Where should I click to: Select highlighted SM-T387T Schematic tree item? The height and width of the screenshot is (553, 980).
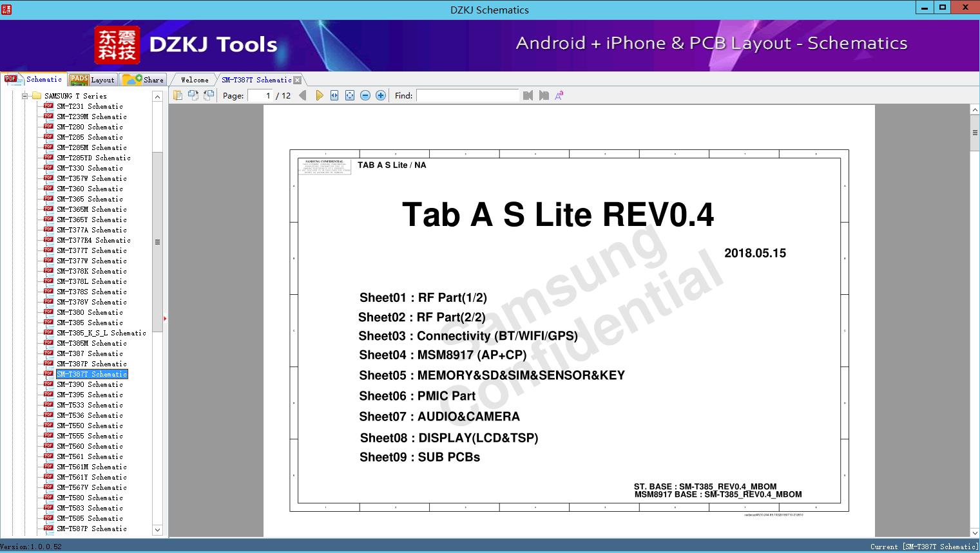[91, 374]
